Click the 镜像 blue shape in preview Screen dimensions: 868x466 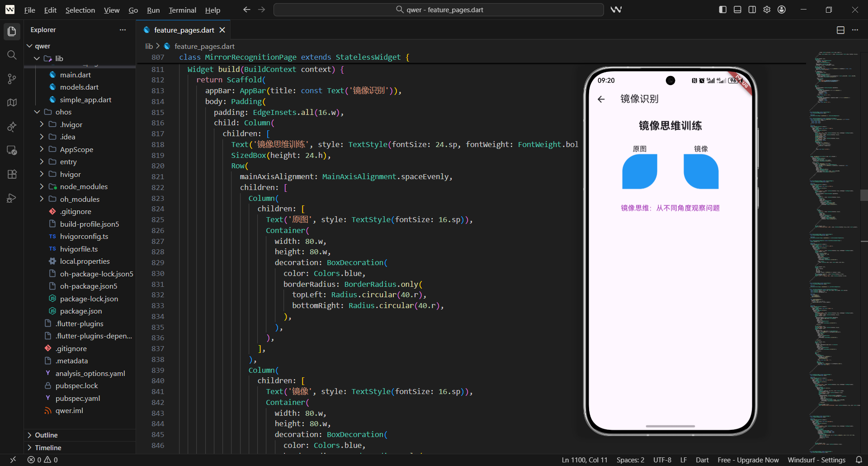701,171
